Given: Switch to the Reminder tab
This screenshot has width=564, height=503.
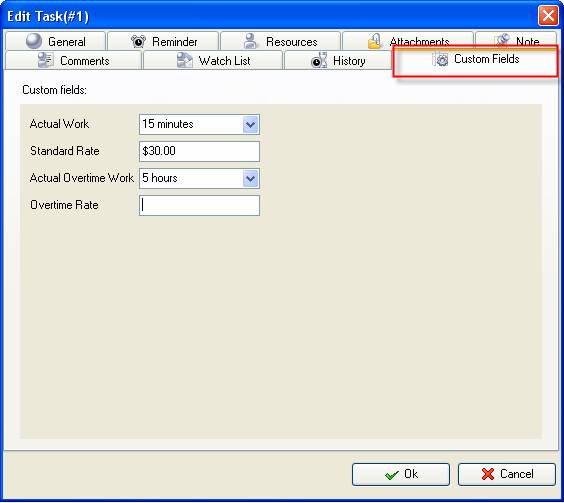Looking at the screenshot, I should [163, 41].
